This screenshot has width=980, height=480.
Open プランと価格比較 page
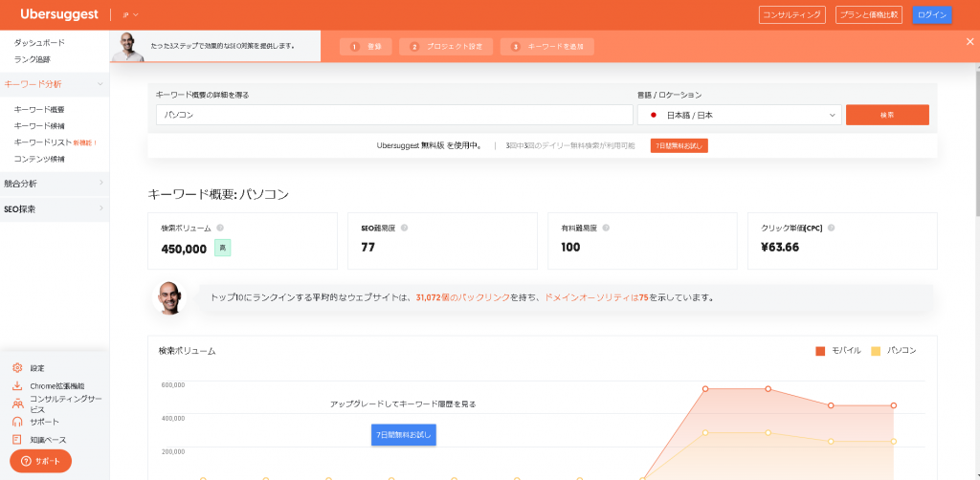point(869,15)
